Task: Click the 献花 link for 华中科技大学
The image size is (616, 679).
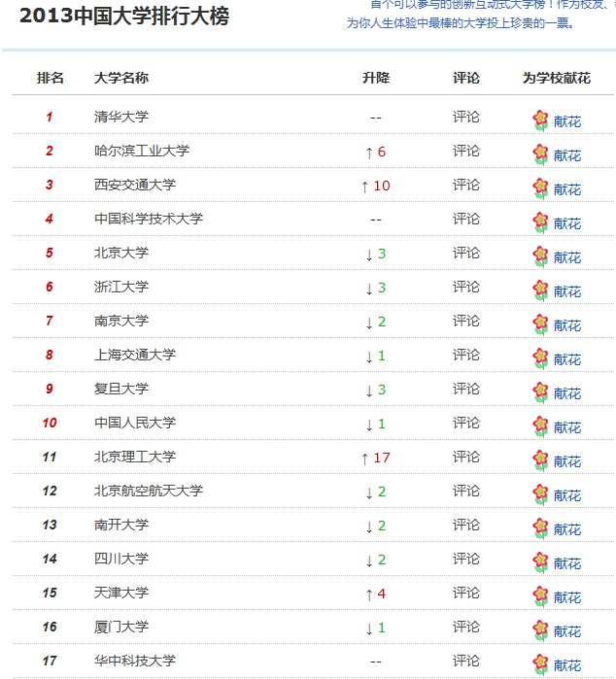Action: (x=567, y=665)
